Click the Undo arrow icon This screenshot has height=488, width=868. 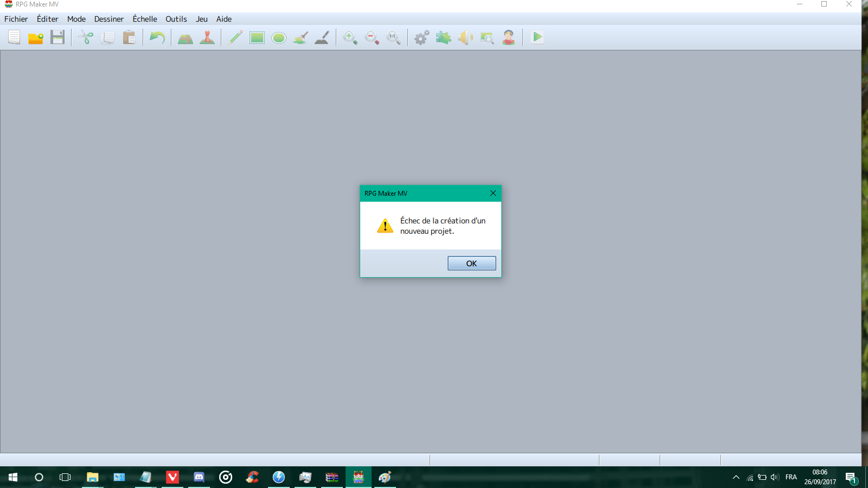157,37
